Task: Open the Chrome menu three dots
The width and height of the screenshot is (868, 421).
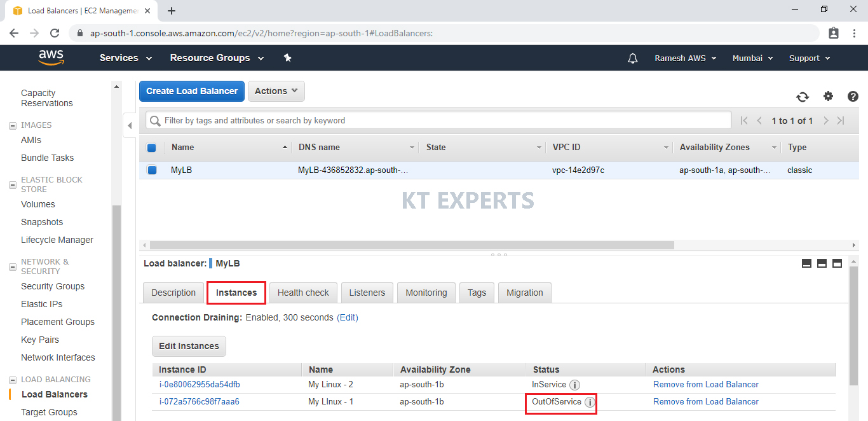Action: pyautogui.click(x=854, y=33)
